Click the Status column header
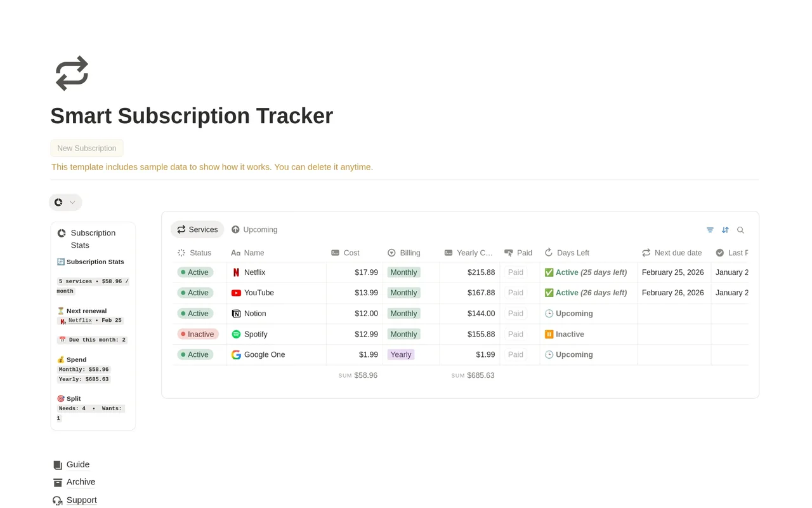This screenshot has height=508, width=812. pos(199,253)
